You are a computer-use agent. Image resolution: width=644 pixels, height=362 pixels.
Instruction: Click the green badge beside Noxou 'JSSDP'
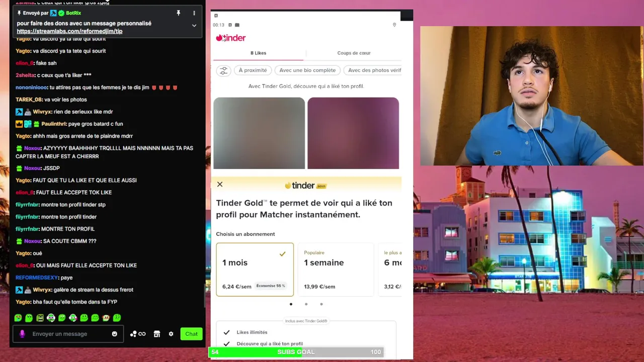(19, 168)
